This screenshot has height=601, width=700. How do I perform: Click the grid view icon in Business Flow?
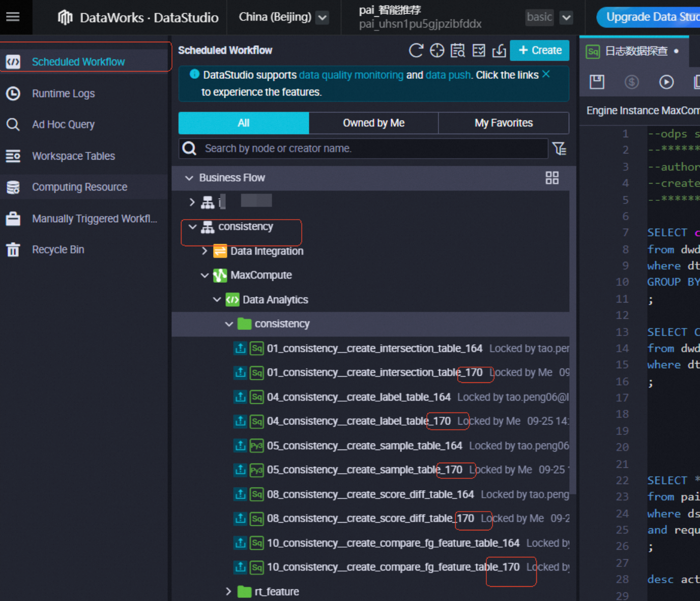coord(552,177)
